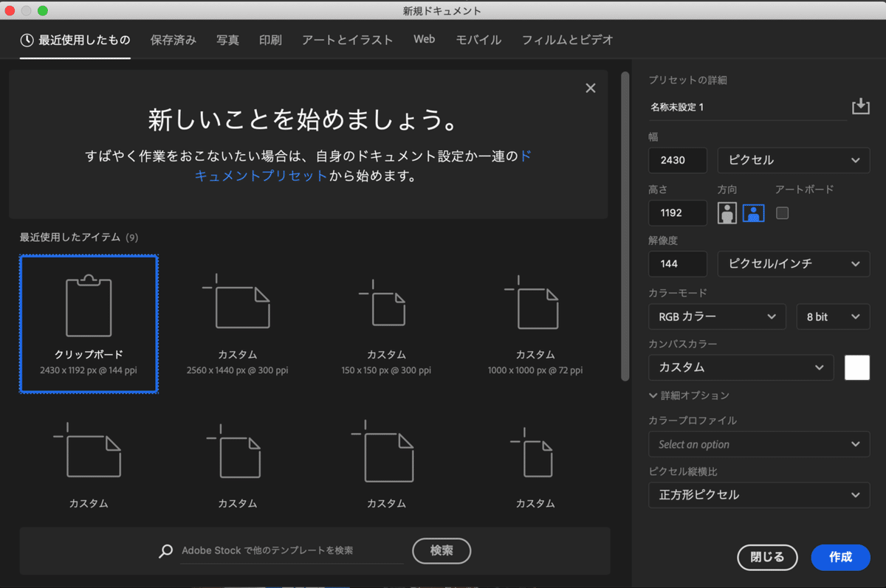Viewport: 886px width, 588px height.
Task: Enable the アートボード checkbox
Action: click(782, 212)
